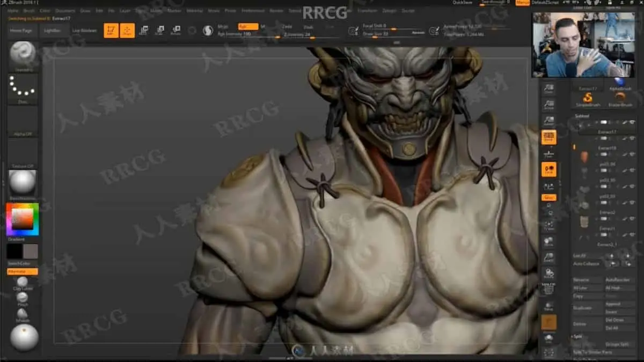Select the Rotate transform tool in top toolbar
This screenshot has width=644, height=362.
pos(175,31)
